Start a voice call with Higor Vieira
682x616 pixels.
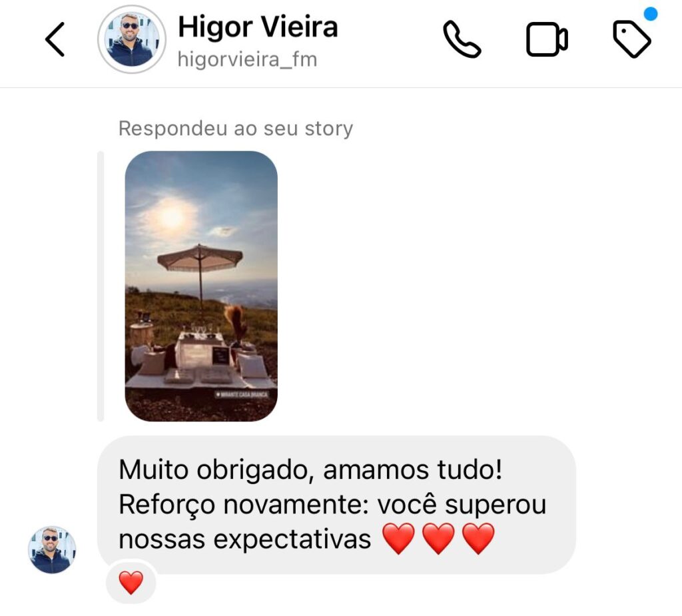pyautogui.click(x=462, y=39)
